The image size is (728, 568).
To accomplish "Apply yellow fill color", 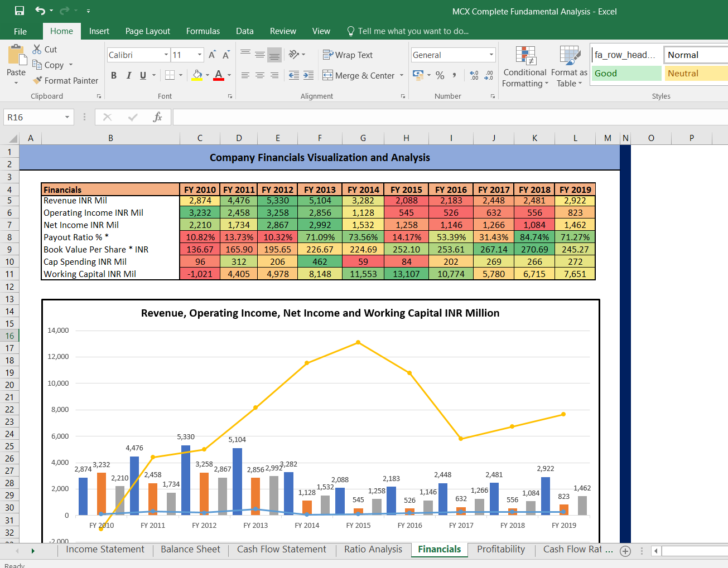I will 197,75.
